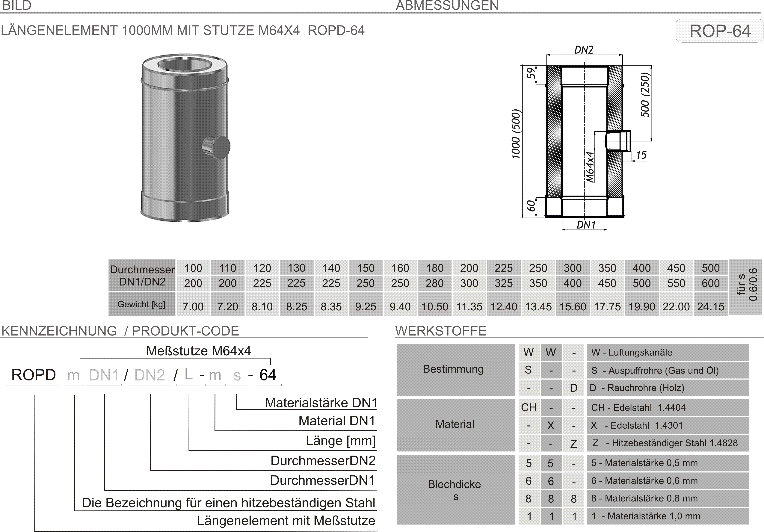Click the 'WERKSTOFFE' heading

point(441,331)
